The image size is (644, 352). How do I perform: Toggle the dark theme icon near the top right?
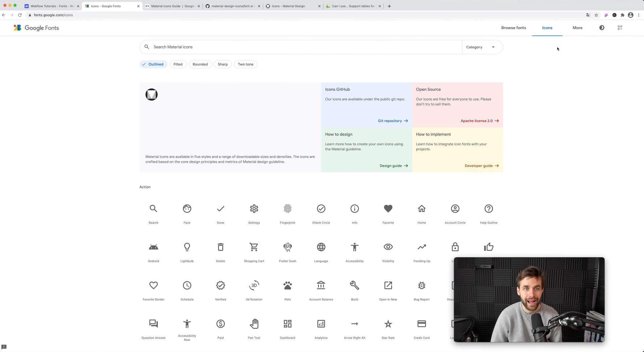click(602, 28)
